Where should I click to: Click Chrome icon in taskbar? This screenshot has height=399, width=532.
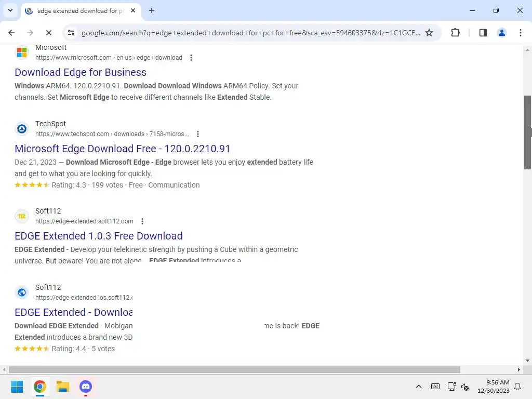(x=39, y=387)
